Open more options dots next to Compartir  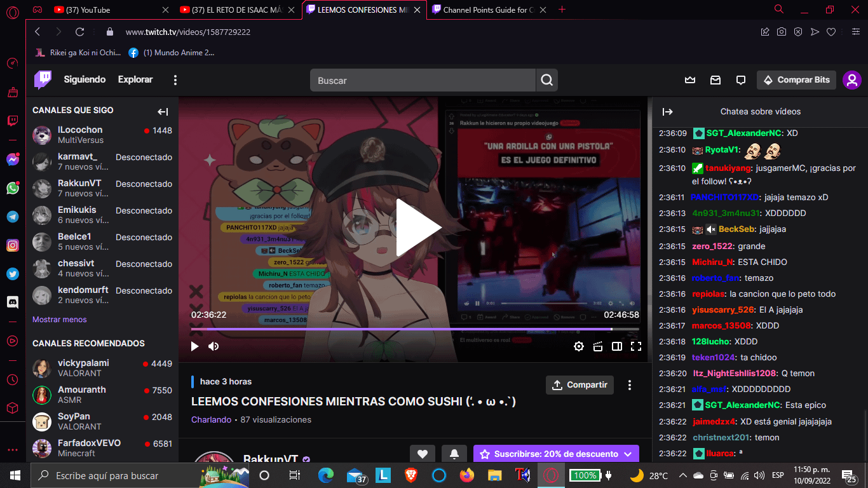pyautogui.click(x=630, y=385)
